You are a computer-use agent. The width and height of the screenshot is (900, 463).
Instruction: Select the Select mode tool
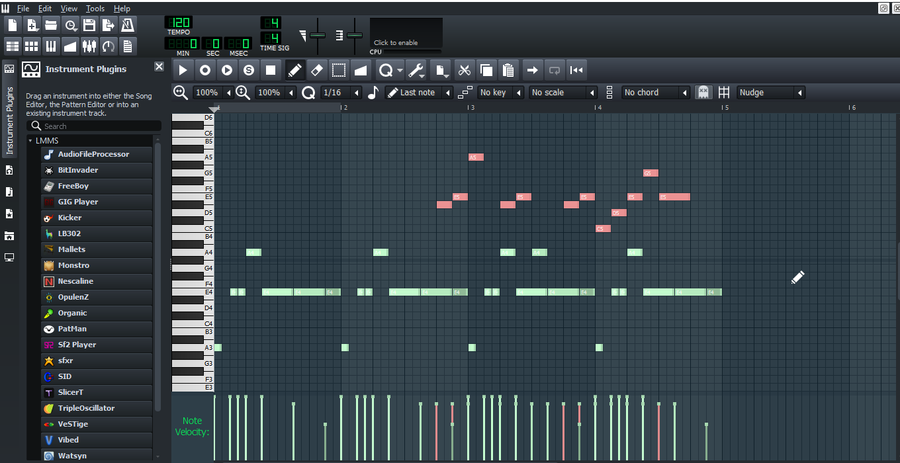[x=339, y=71]
